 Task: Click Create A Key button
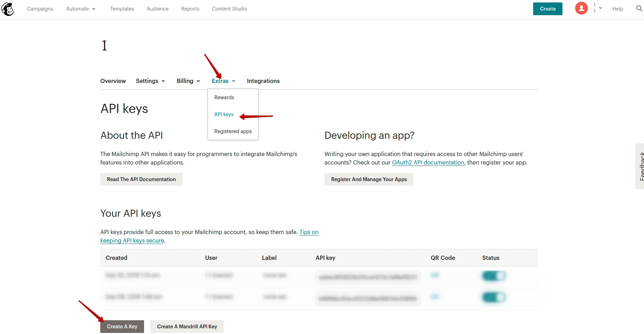click(x=122, y=327)
